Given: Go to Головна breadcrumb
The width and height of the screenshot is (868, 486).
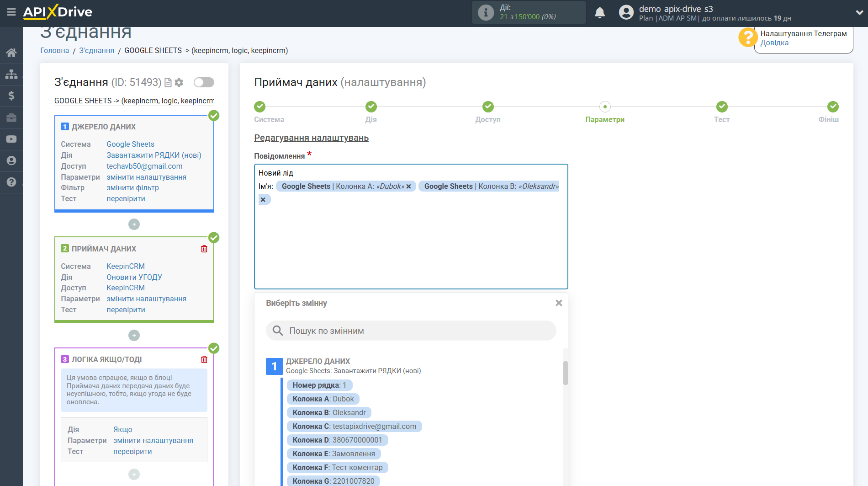Looking at the screenshot, I should click(55, 50).
